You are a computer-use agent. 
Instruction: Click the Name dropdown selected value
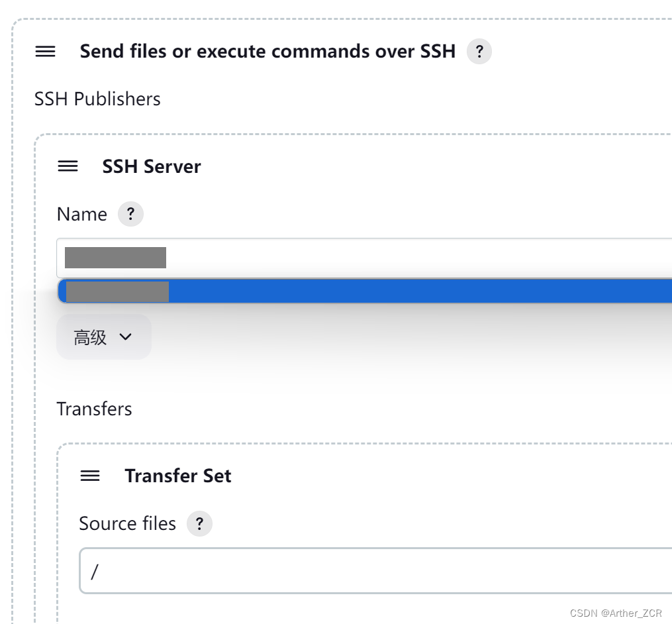click(115, 257)
